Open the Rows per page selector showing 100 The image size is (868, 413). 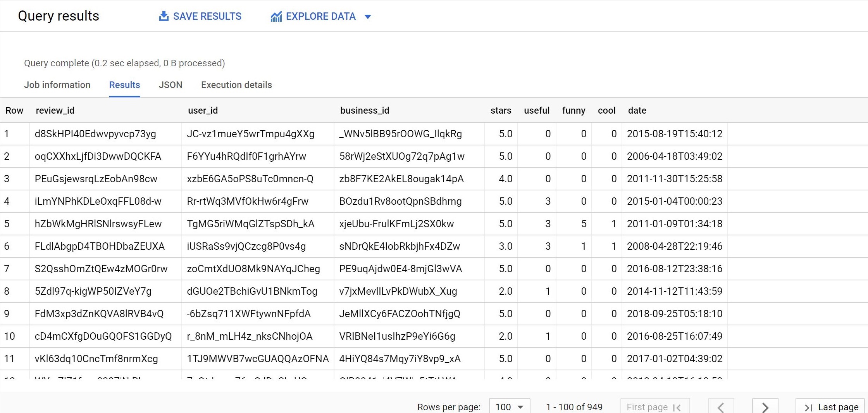(x=509, y=407)
